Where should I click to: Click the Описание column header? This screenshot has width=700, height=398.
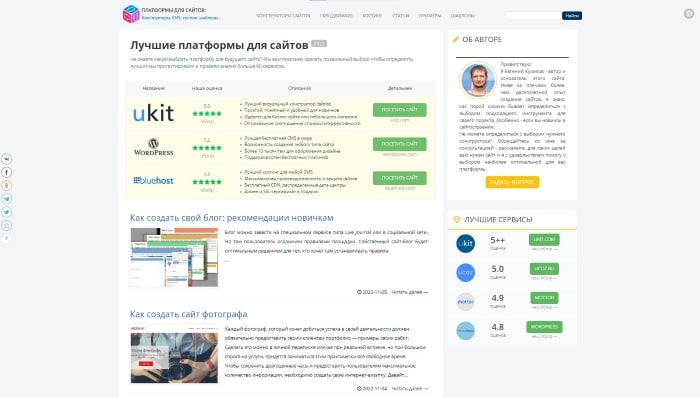click(x=299, y=88)
